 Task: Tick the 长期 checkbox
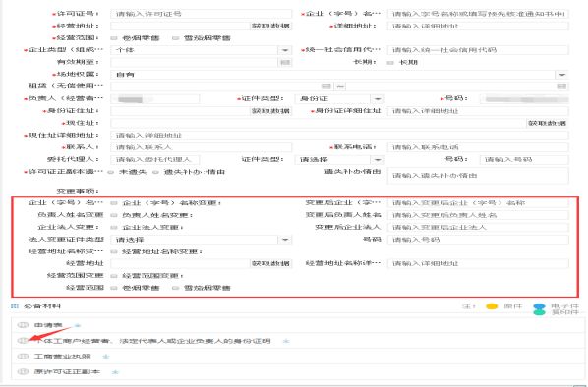[390, 62]
